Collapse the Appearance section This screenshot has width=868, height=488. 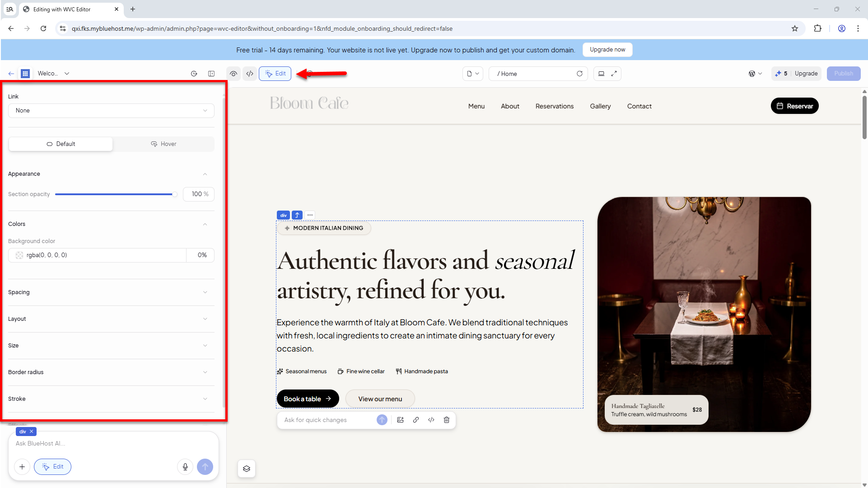pyautogui.click(x=205, y=174)
